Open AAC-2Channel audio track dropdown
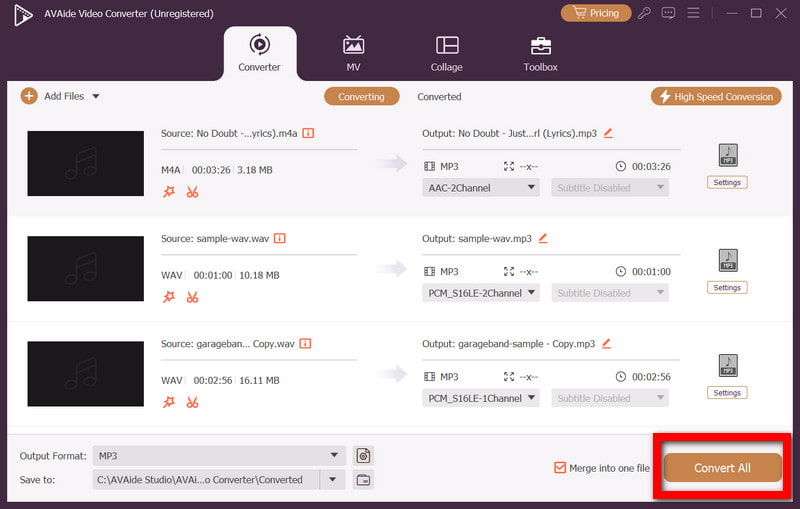The height and width of the screenshot is (509, 800). click(481, 188)
